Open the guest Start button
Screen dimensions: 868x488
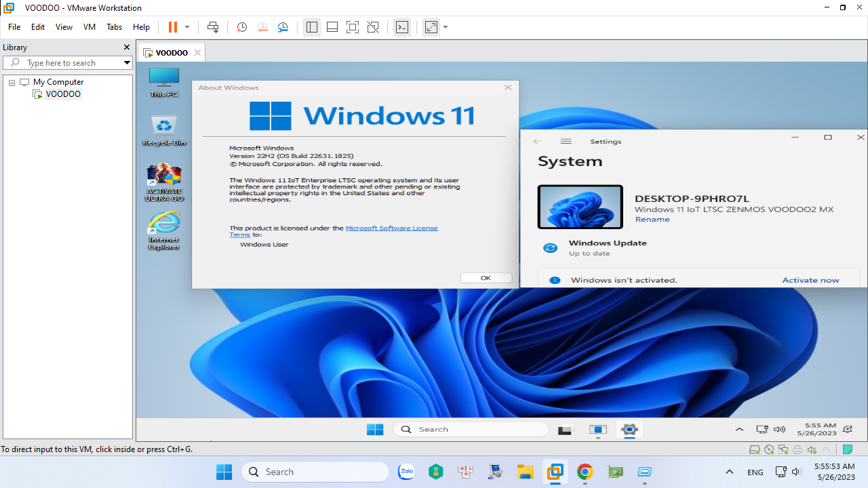375,429
